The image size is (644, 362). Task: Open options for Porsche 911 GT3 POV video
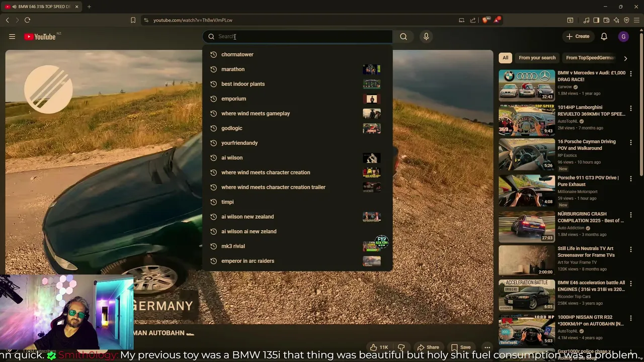point(631,178)
